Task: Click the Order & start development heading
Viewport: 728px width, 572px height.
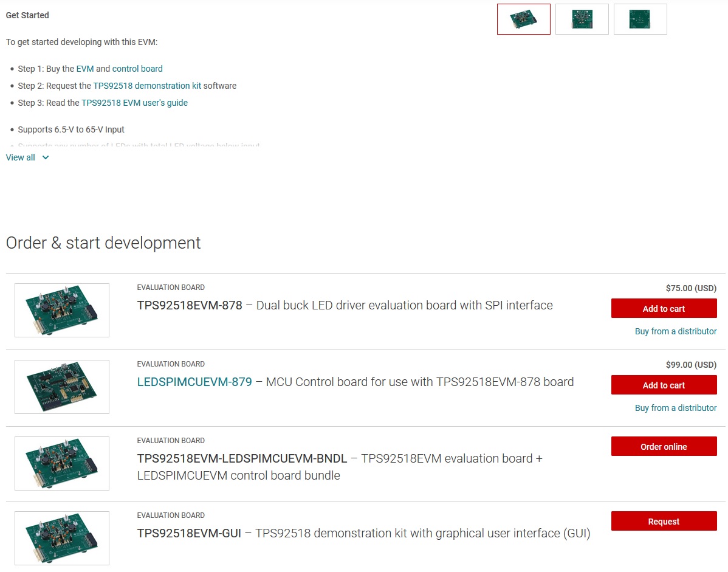Action: pyautogui.click(x=103, y=243)
